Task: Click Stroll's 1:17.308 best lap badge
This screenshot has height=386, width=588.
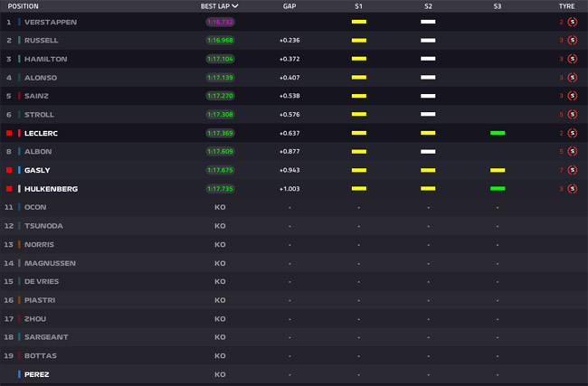Action: tap(220, 114)
